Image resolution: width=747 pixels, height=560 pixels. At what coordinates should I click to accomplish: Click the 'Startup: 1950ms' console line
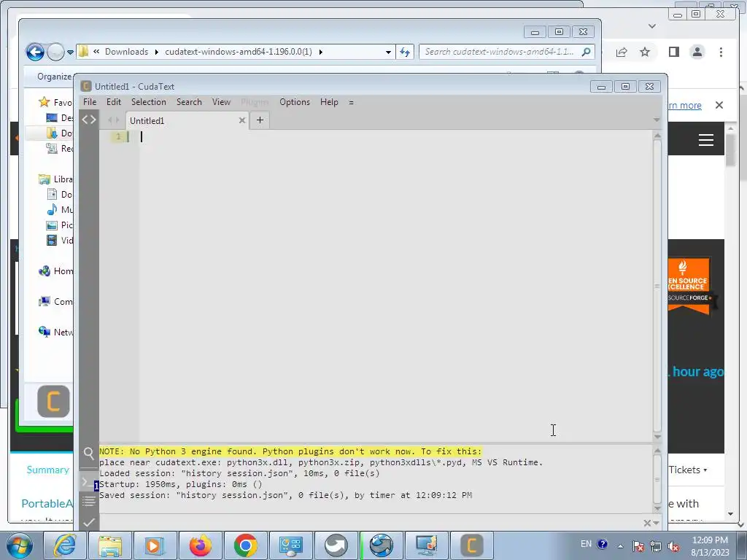[x=181, y=484]
